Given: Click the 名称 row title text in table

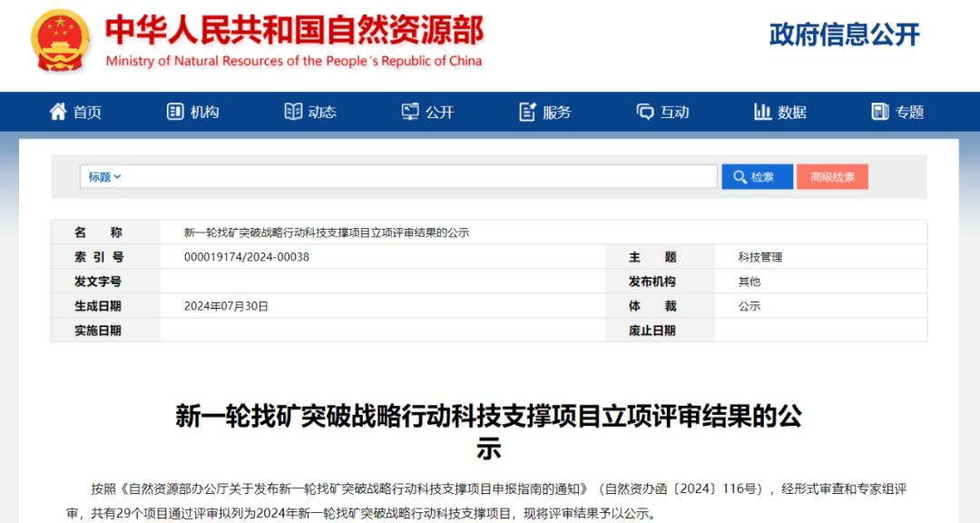Looking at the screenshot, I should pos(327,232).
